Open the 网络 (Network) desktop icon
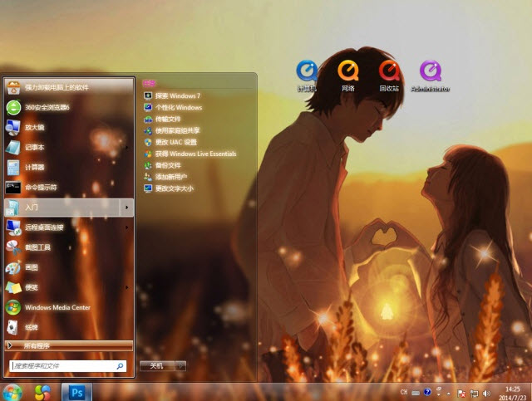This screenshot has width=532, height=401. (347, 71)
